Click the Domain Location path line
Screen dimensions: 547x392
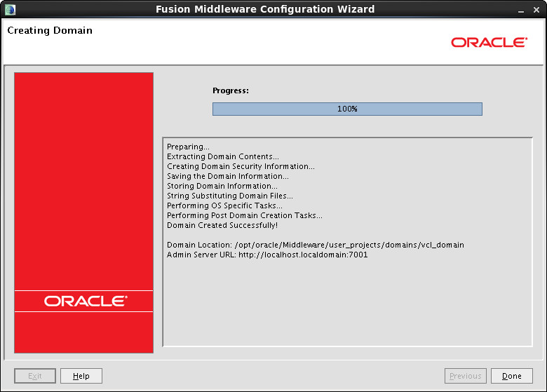(316, 245)
